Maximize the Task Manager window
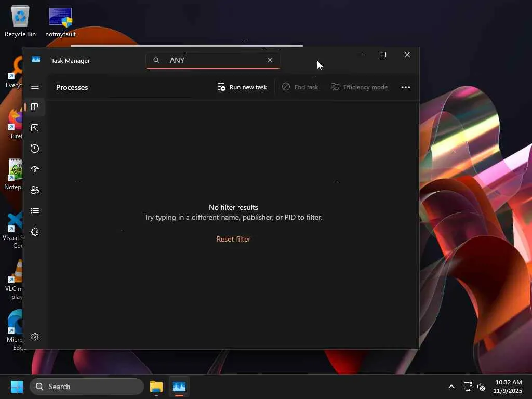Viewport: 532px width, 399px height. [x=383, y=55]
